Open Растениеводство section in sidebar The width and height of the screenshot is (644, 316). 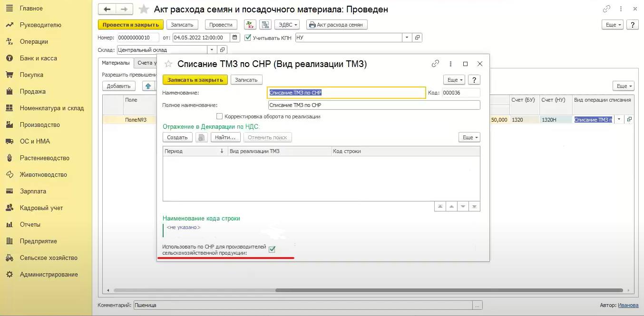(x=44, y=158)
